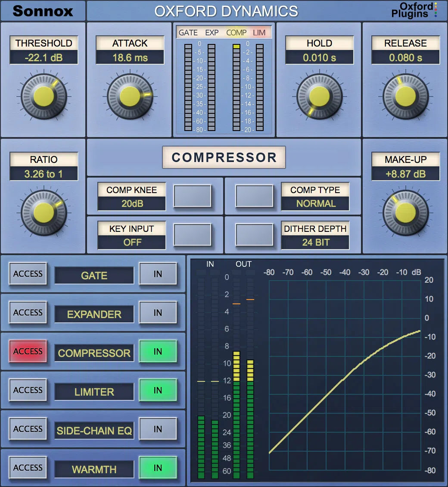
Task: Turn the THRESHOLD knob
Action: click(x=44, y=96)
